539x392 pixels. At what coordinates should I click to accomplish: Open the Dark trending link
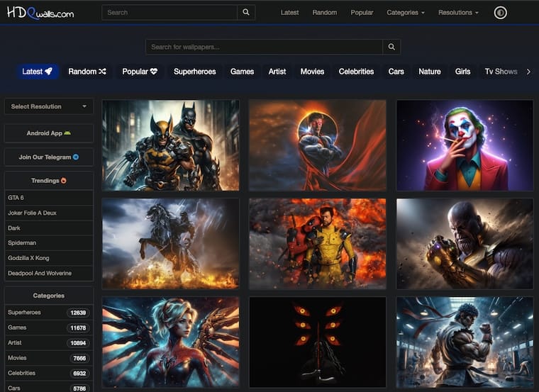pyautogui.click(x=49, y=228)
